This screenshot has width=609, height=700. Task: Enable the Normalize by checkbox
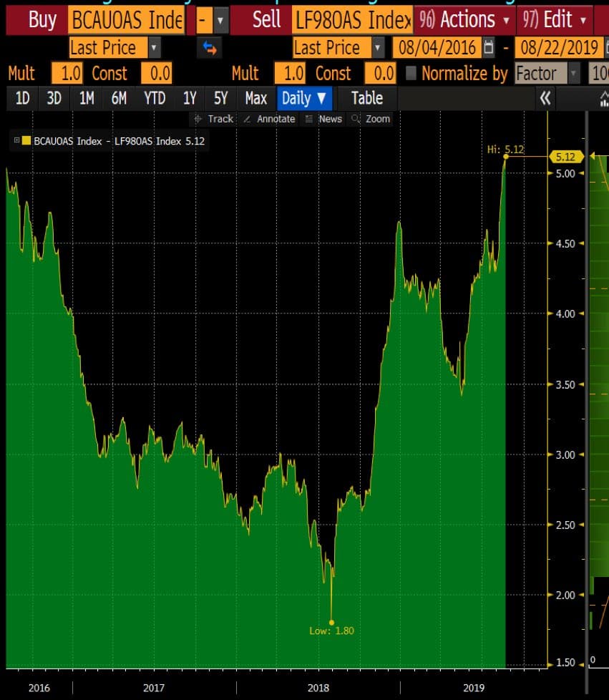[x=411, y=73]
